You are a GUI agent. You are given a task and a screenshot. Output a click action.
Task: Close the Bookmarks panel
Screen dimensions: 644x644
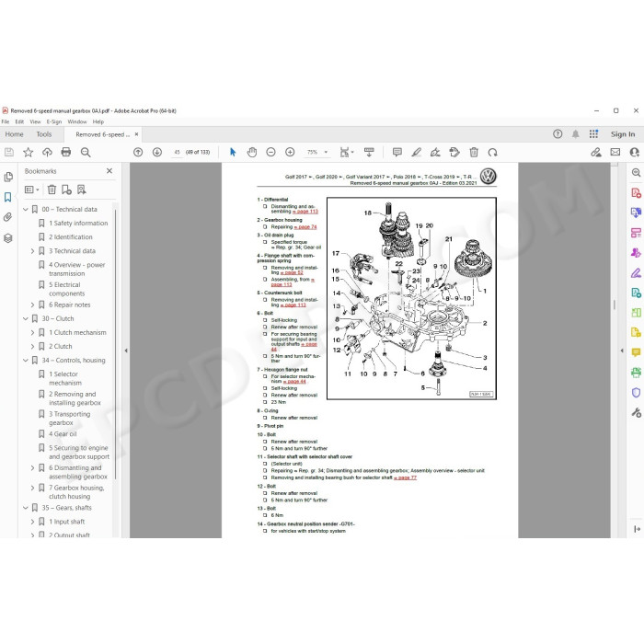coord(109,171)
